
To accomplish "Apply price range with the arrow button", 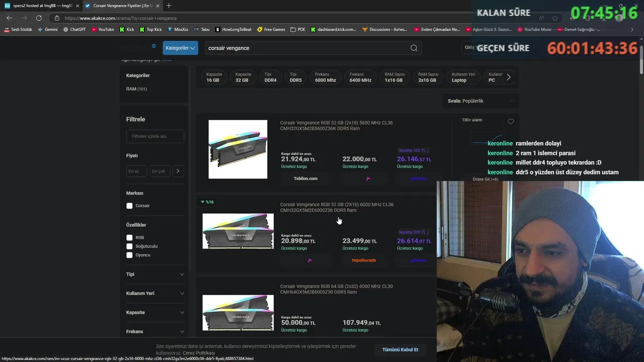I will tap(178, 171).
